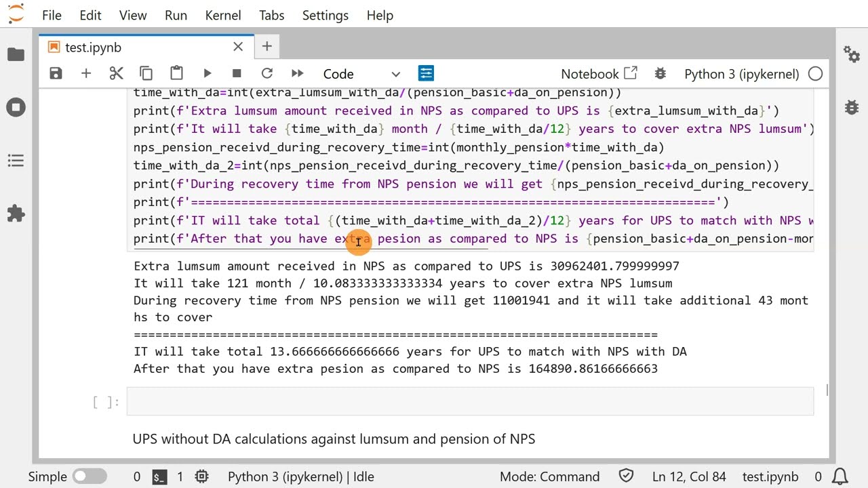Click 'UPS without DA calculations' markdown text
This screenshot has height=488, width=868.
point(334,439)
